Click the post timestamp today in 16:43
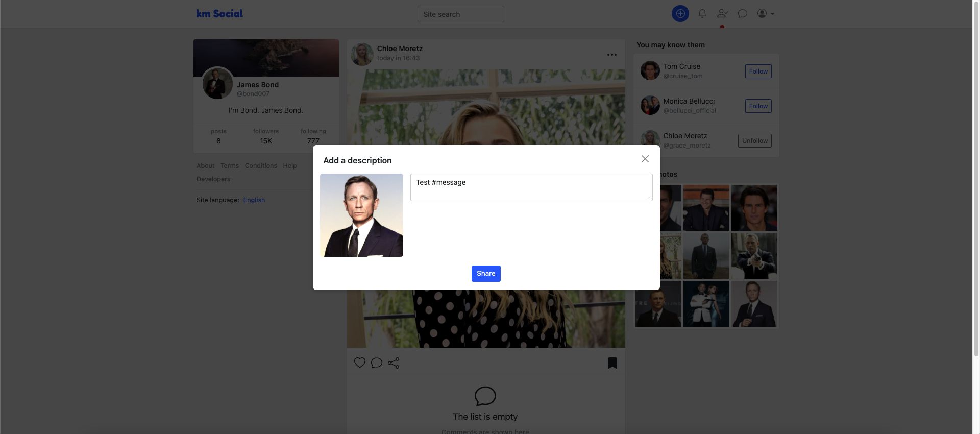980x434 pixels. click(x=398, y=58)
